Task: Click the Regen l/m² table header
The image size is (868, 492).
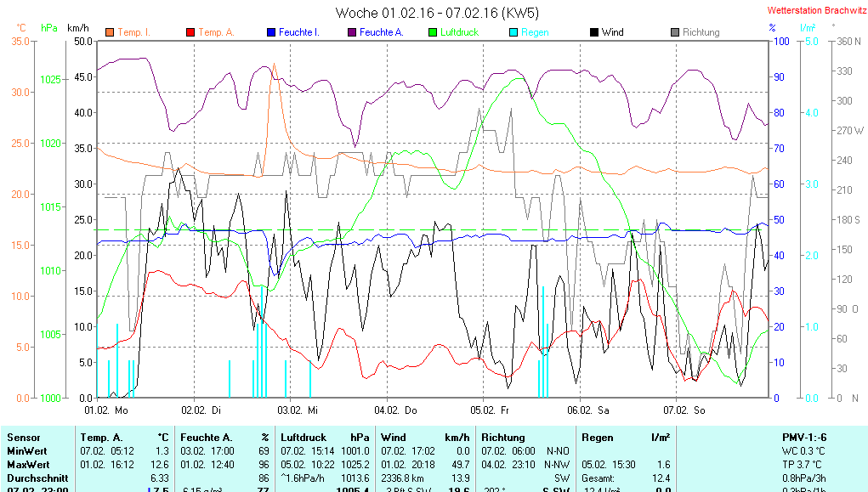Action: tap(626, 437)
